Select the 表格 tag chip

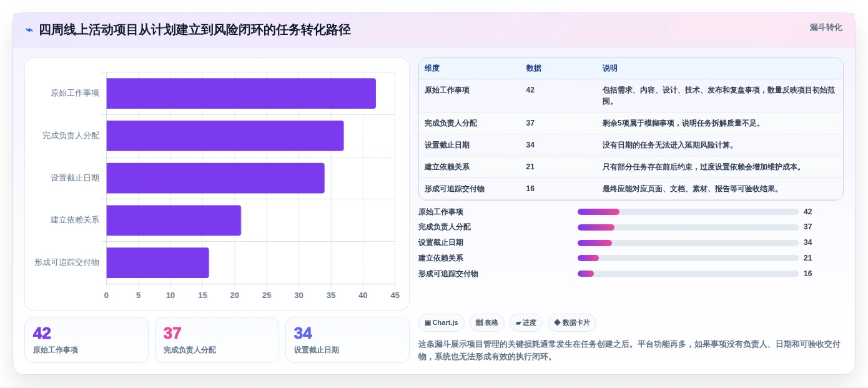[x=487, y=322]
